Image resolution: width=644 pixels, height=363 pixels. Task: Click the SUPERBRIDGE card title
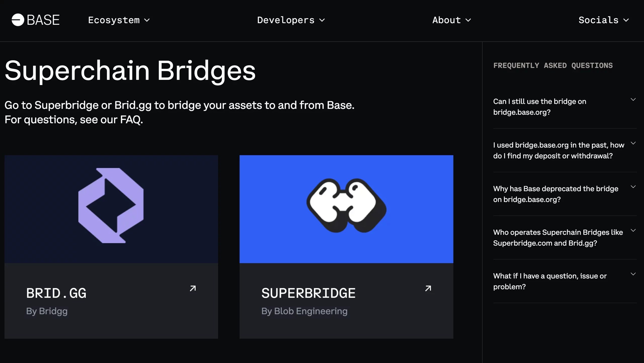(308, 293)
